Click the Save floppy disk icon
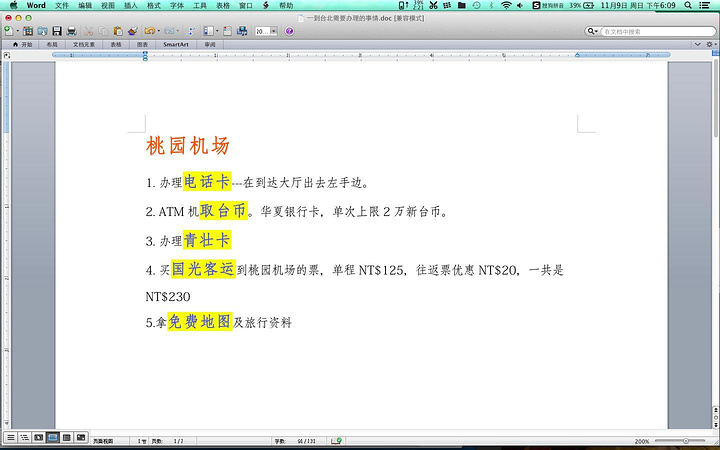This screenshot has height=450, width=720. [x=57, y=31]
